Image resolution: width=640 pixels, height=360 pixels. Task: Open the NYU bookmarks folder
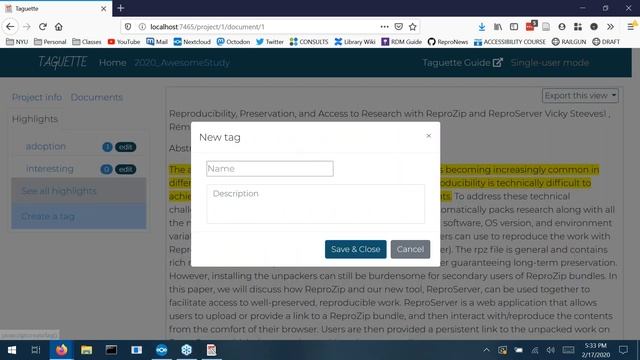coord(17,42)
